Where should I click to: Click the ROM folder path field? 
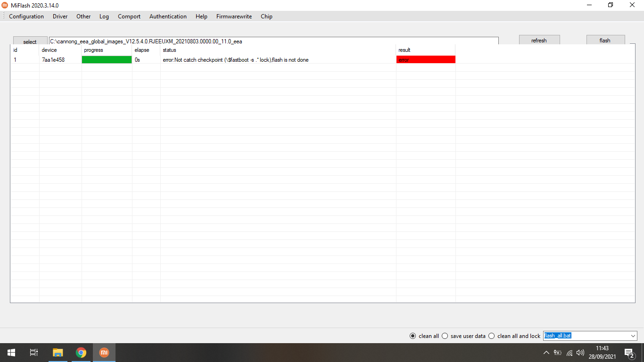point(273,41)
